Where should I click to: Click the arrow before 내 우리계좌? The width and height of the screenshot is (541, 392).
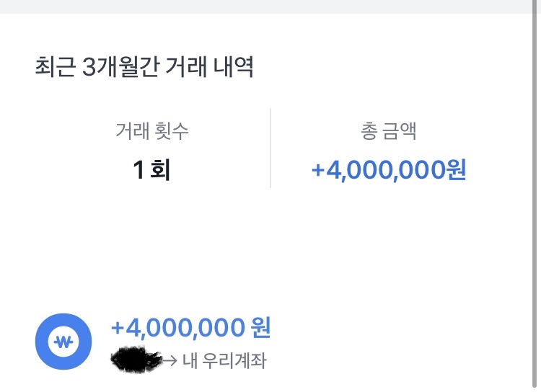171,360
